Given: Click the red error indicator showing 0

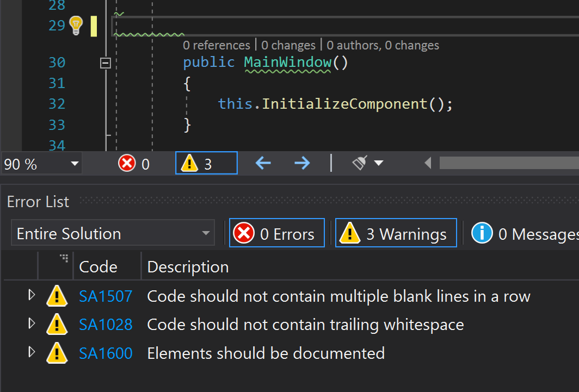Looking at the screenshot, I should tap(134, 164).
